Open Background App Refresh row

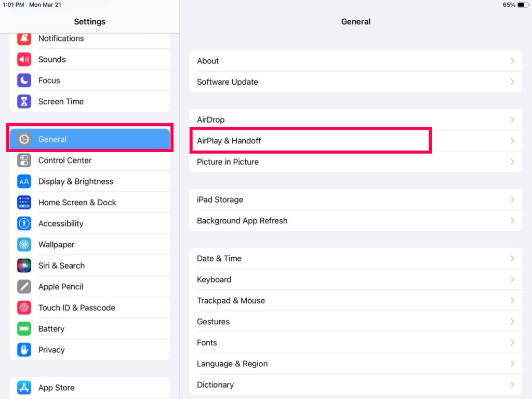click(x=355, y=221)
